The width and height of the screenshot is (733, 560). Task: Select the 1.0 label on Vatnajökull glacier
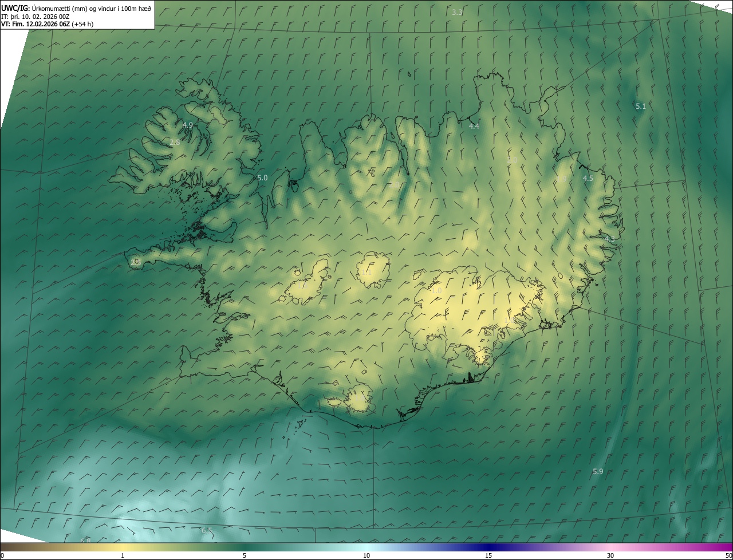click(436, 291)
